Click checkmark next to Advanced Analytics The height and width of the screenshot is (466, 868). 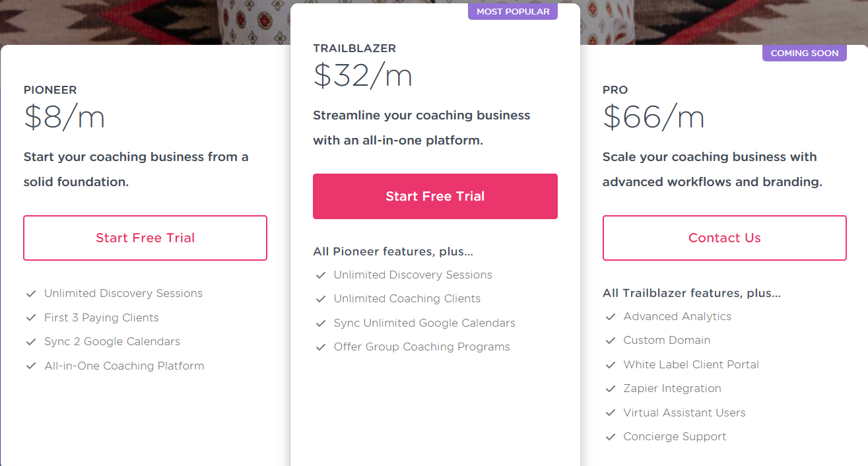point(610,317)
